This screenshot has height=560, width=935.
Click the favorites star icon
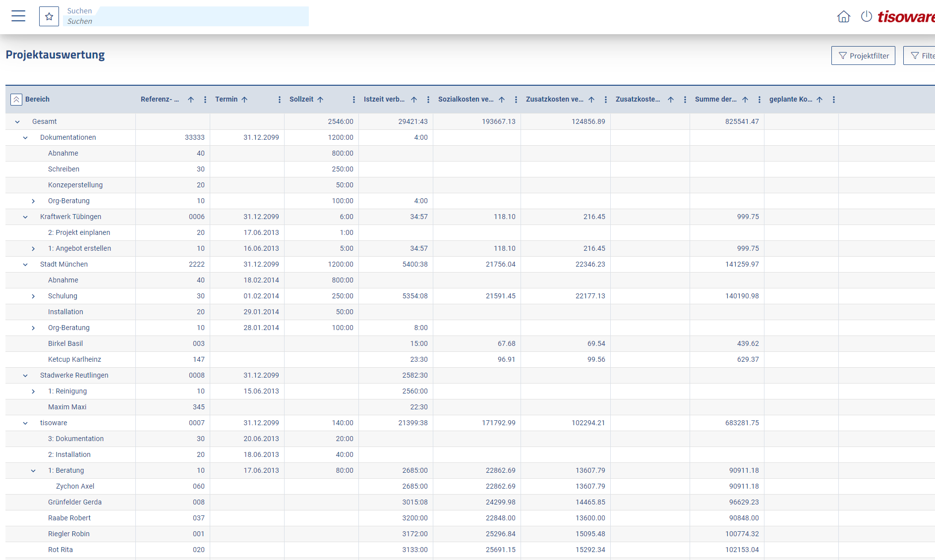tap(49, 16)
